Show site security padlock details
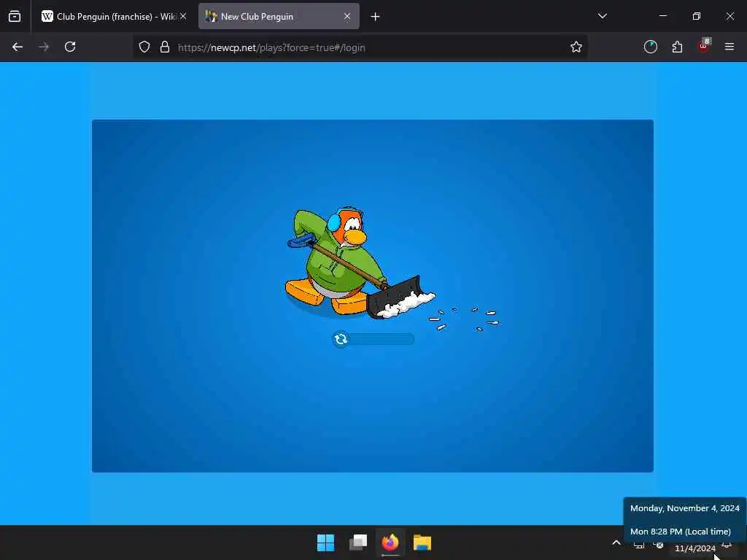This screenshot has width=747, height=560. point(165,47)
